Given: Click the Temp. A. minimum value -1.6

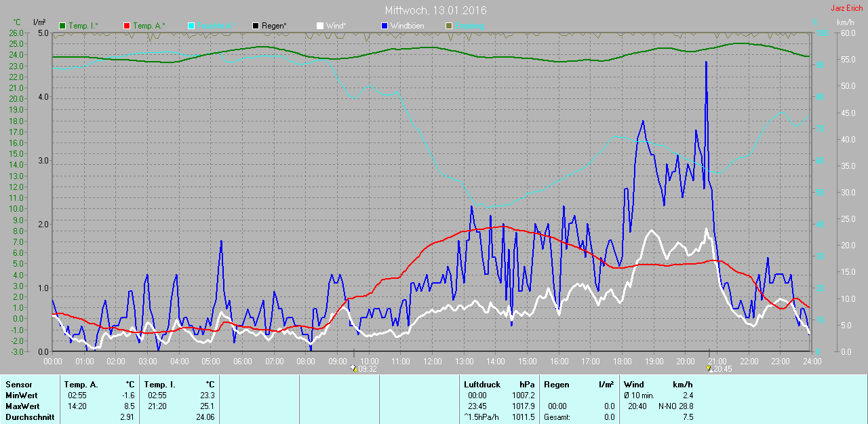Looking at the screenshot, I should (x=127, y=396).
